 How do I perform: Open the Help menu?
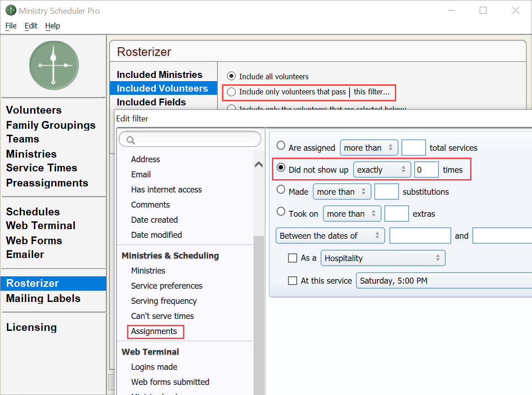point(52,26)
